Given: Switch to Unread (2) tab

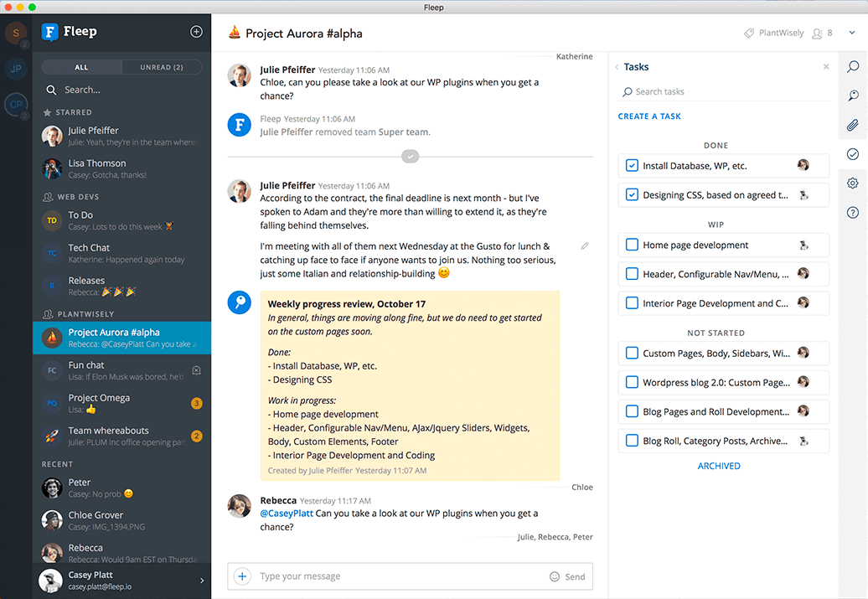Looking at the screenshot, I should pyautogui.click(x=162, y=67).
